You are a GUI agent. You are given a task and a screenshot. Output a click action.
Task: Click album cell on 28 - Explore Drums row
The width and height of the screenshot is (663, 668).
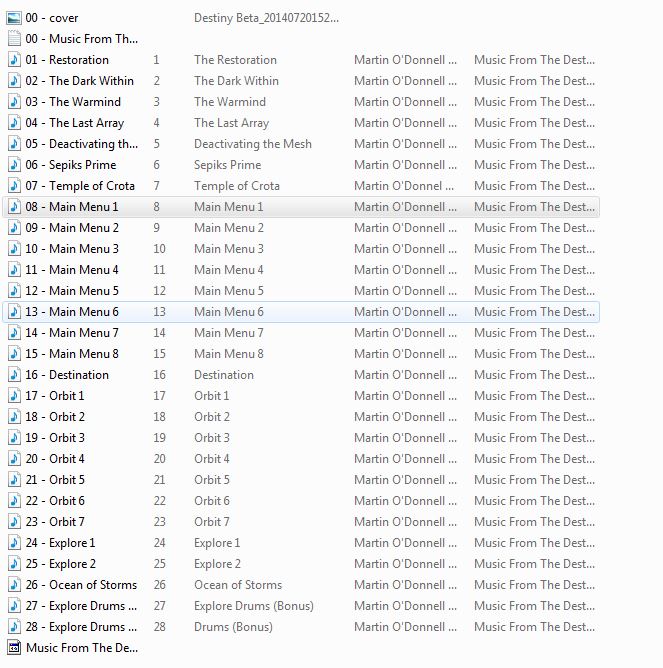534,627
